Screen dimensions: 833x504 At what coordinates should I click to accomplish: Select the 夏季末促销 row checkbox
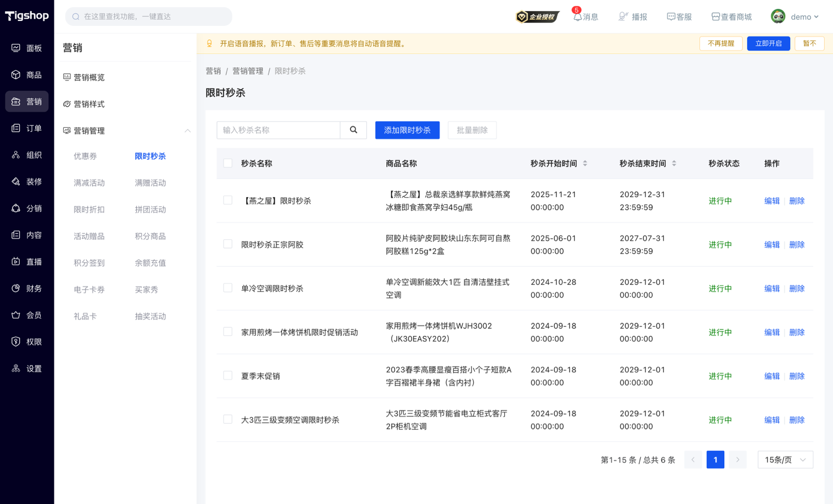[x=228, y=376]
